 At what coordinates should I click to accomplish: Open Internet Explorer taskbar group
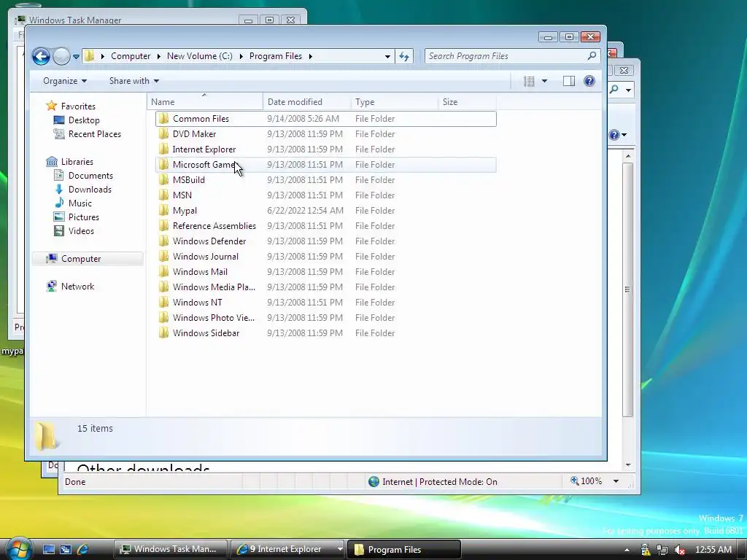tap(287, 549)
